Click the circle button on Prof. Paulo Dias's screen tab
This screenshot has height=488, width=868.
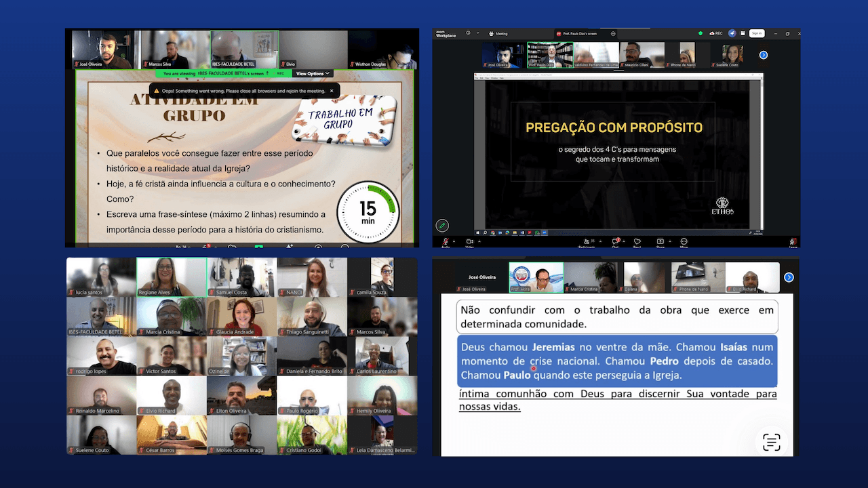(x=613, y=33)
